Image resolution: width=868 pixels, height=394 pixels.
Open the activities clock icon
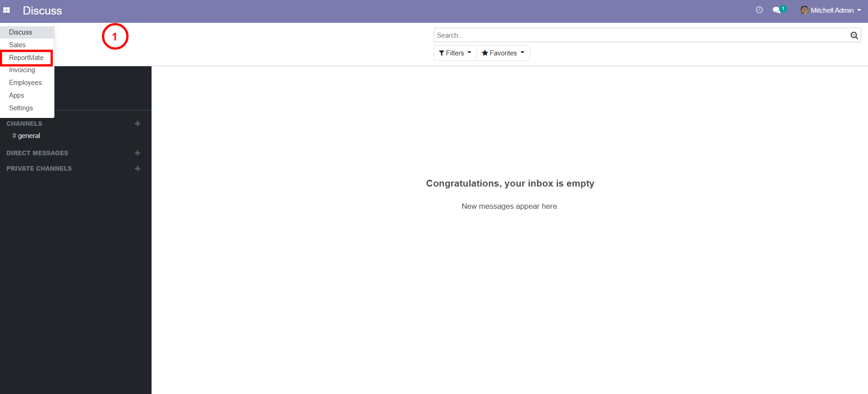pyautogui.click(x=759, y=10)
